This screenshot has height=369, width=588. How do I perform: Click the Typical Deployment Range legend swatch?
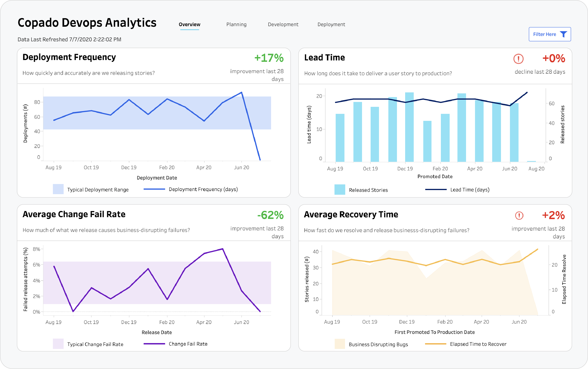[58, 189]
